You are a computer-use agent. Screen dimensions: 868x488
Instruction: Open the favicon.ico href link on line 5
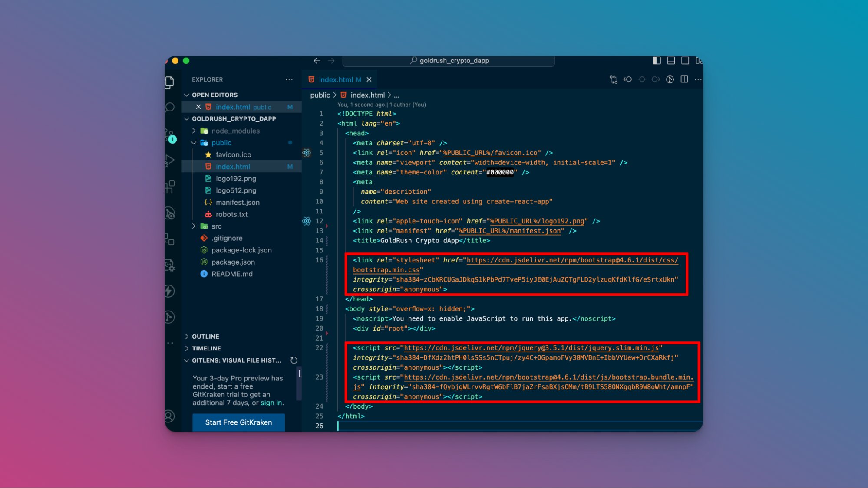[490, 153]
